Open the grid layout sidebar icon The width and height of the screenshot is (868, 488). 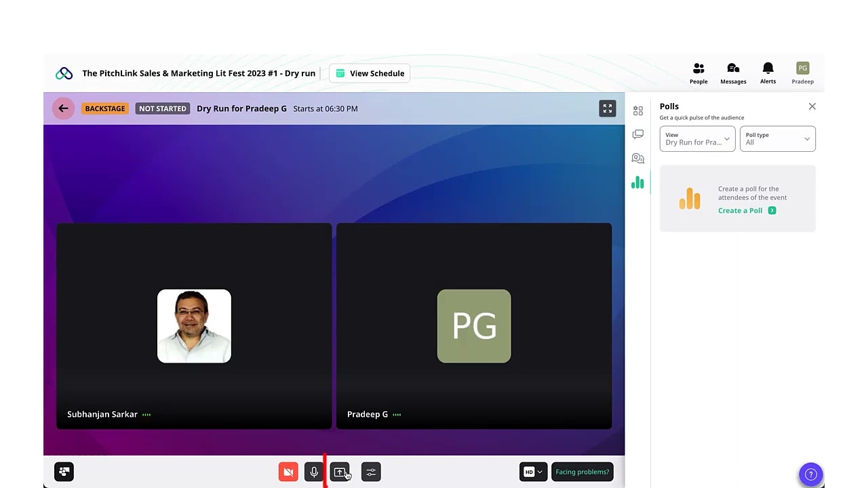[638, 110]
